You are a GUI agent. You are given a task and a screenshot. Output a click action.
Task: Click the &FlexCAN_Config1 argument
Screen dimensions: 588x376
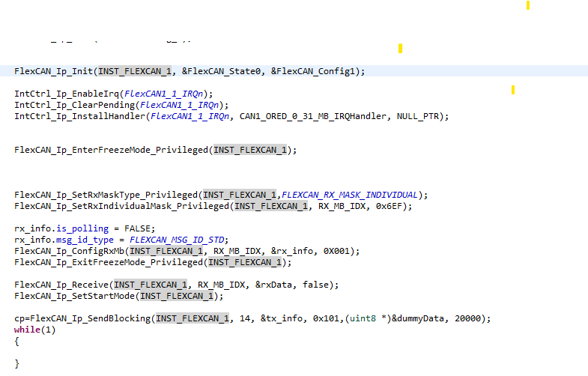tap(313, 71)
